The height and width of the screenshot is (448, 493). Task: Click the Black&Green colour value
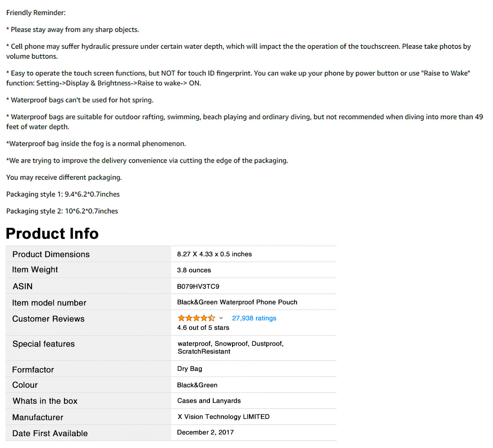197,385
